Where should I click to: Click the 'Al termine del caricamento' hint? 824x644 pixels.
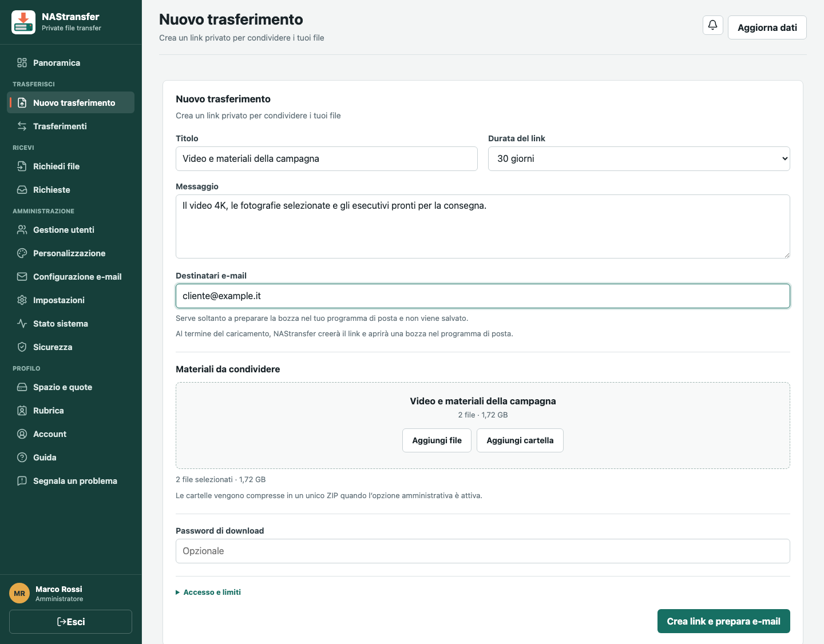[x=344, y=333]
